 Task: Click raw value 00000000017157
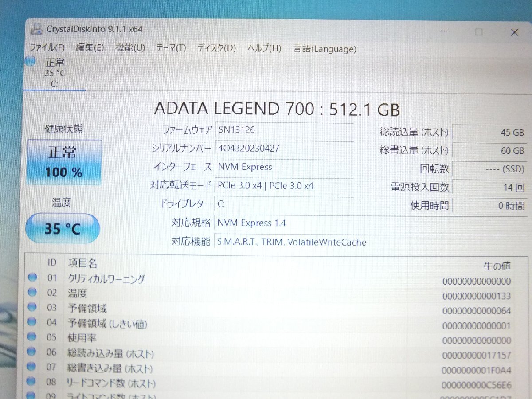click(477, 356)
